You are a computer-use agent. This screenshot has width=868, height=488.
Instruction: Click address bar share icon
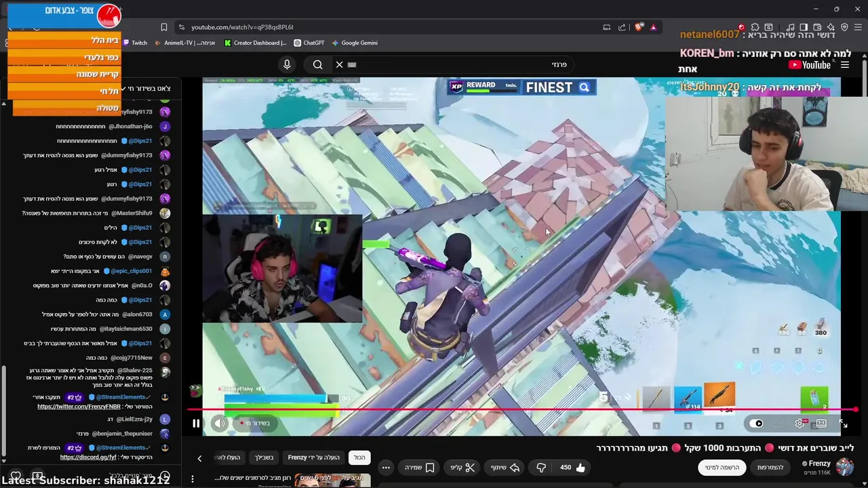click(622, 27)
